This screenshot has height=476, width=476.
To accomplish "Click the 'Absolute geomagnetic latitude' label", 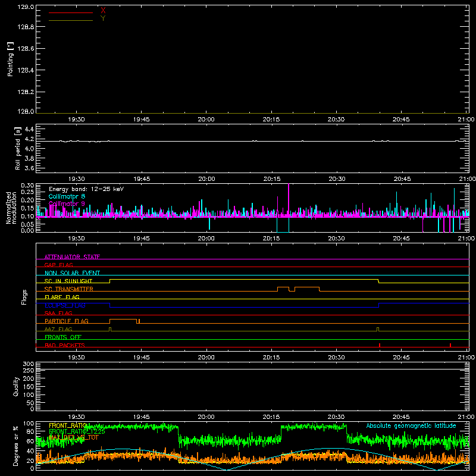I will (x=411, y=425).
